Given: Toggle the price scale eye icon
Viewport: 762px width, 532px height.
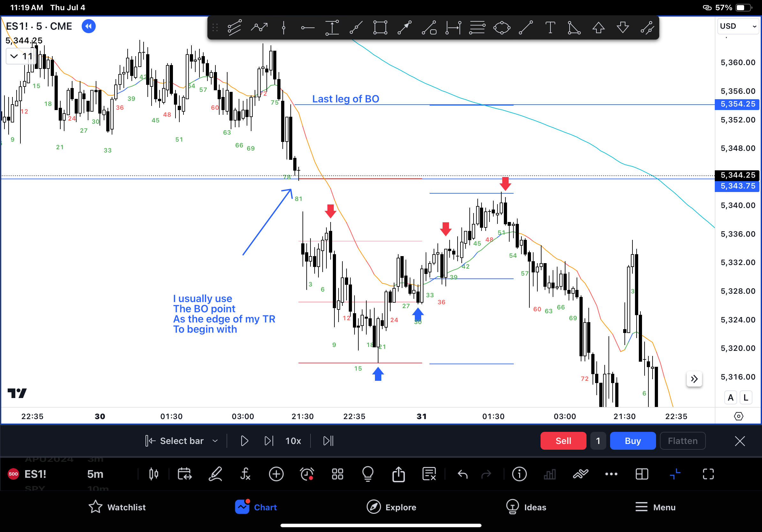Looking at the screenshot, I should [x=738, y=416].
